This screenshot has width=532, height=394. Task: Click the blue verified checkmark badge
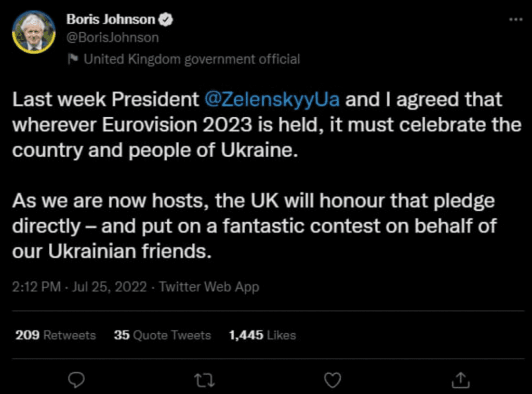pos(166,20)
